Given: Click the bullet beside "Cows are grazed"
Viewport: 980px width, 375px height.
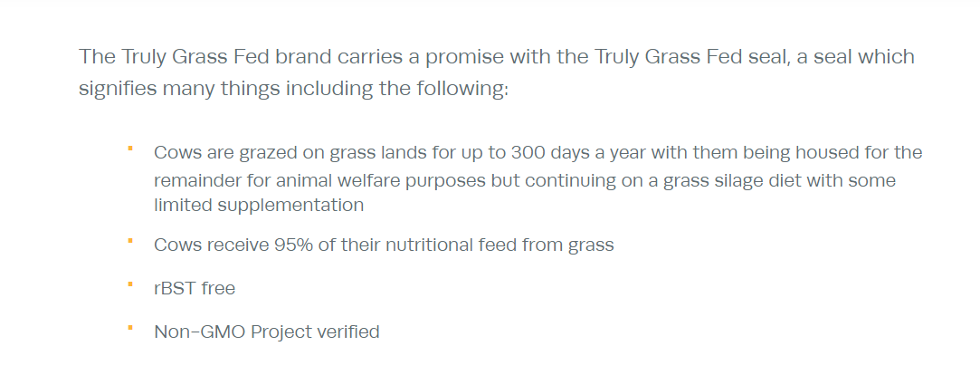Looking at the screenshot, I should (130, 147).
